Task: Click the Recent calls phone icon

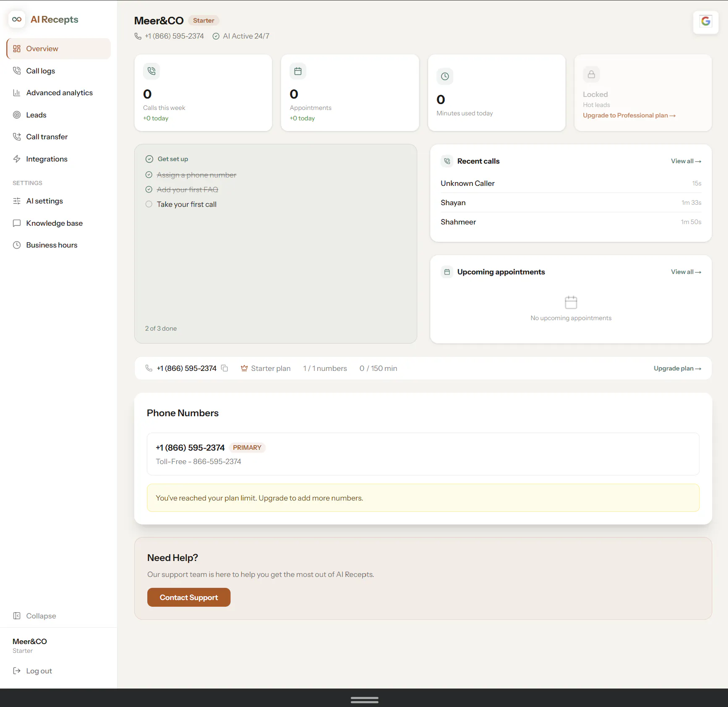Action: (x=447, y=161)
